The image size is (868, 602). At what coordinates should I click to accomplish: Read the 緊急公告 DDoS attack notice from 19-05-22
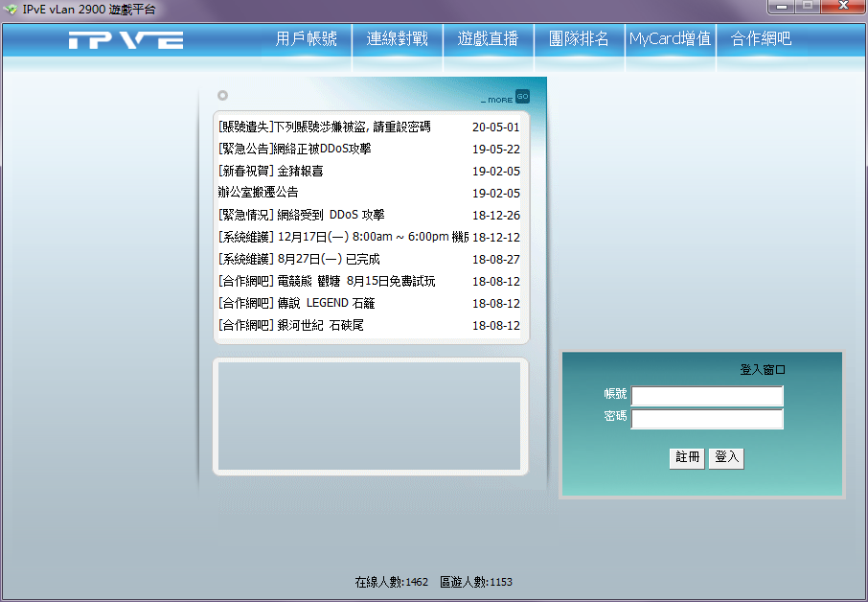click(294, 149)
